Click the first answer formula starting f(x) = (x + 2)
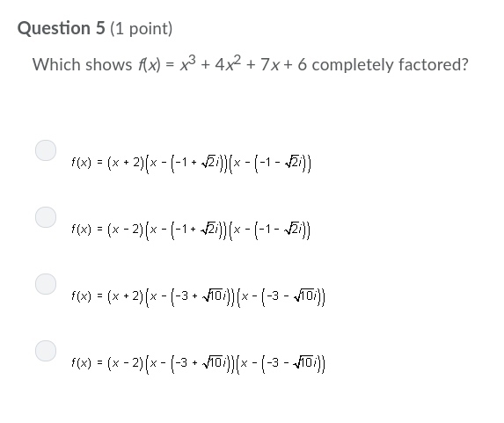 191,164
